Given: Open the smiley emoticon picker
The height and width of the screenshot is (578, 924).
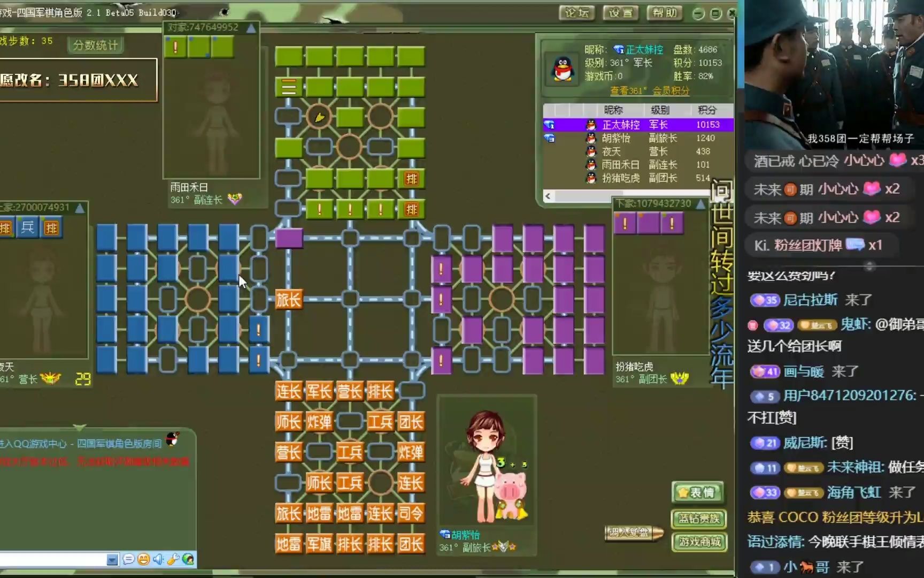Looking at the screenshot, I should click(143, 560).
